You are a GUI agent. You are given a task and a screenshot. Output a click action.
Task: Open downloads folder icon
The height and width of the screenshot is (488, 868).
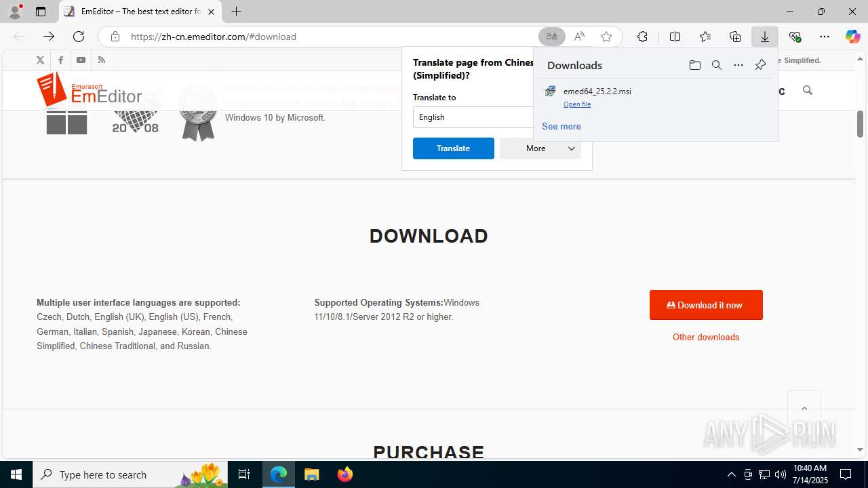coord(694,65)
